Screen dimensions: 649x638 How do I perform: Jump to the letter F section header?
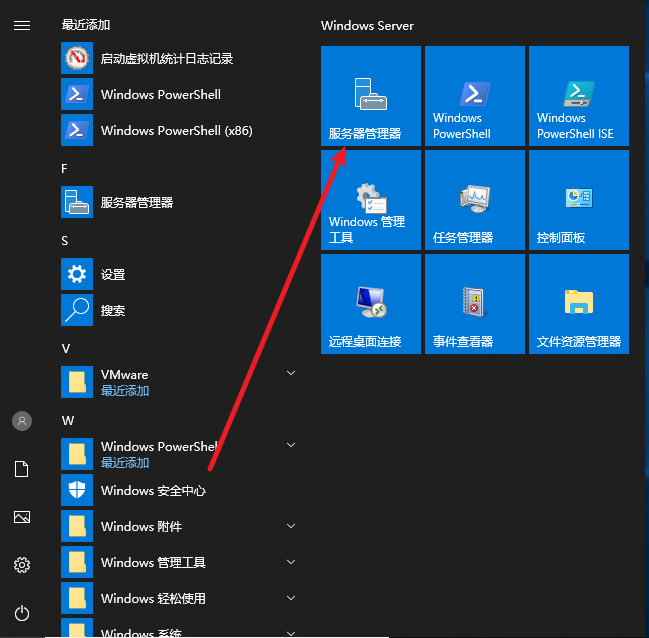tap(65, 168)
